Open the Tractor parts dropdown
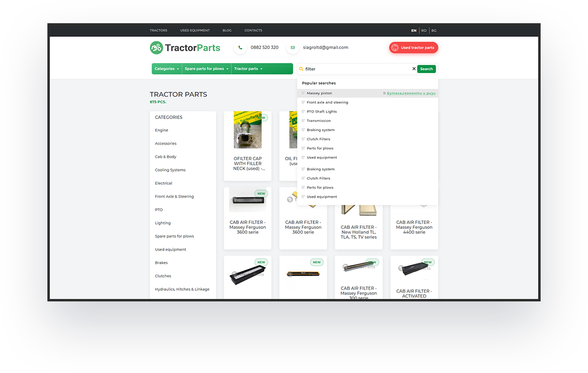Image resolution: width=588 pixels, height=373 pixels. pos(248,69)
